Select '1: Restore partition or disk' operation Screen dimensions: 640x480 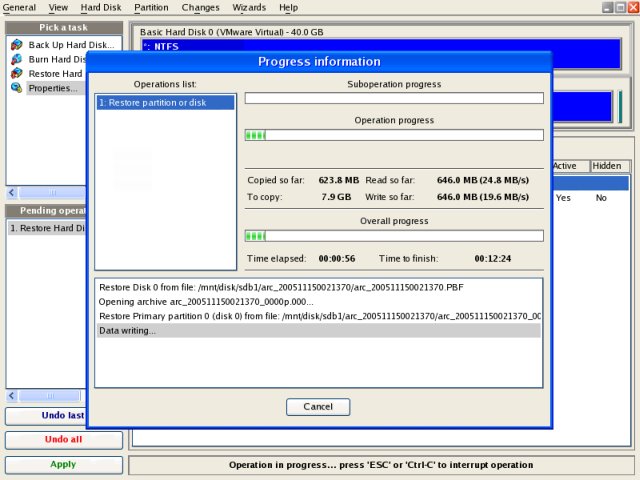(x=165, y=102)
